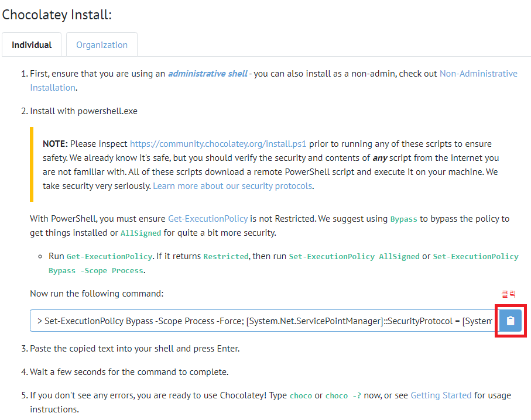Select the 'Bypass' code word in the paragraph
This screenshot has width=531, height=420.
(x=404, y=219)
